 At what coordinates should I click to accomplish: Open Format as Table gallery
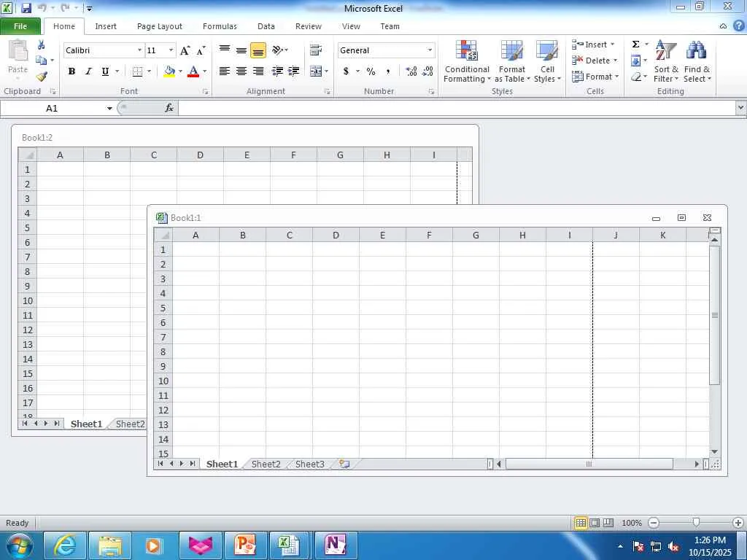pyautogui.click(x=512, y=61)
